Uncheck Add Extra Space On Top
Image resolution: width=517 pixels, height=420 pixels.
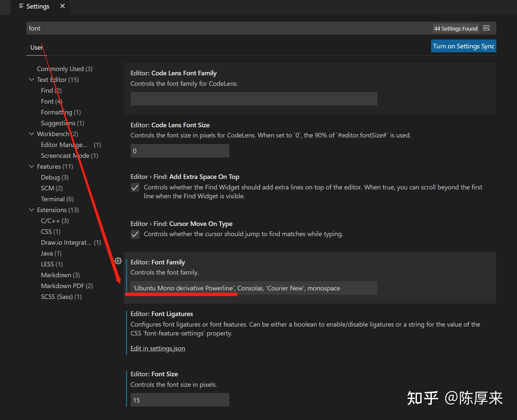click(x=135, y=187)
